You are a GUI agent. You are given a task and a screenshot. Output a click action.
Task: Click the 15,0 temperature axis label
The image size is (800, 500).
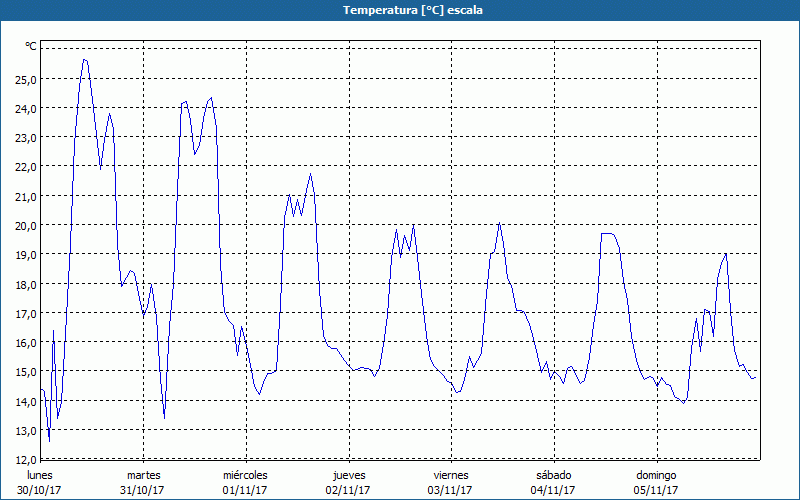(25, 371)
